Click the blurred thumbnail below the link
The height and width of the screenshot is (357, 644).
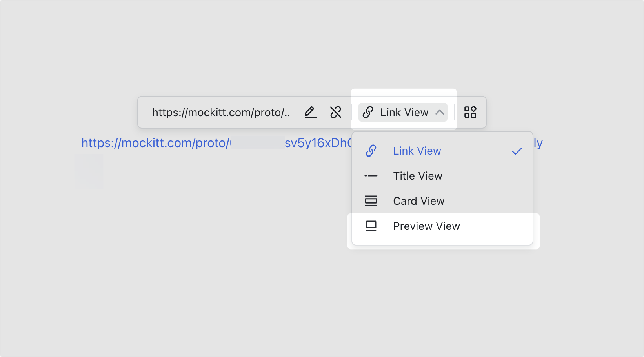[x=89, y=171]
